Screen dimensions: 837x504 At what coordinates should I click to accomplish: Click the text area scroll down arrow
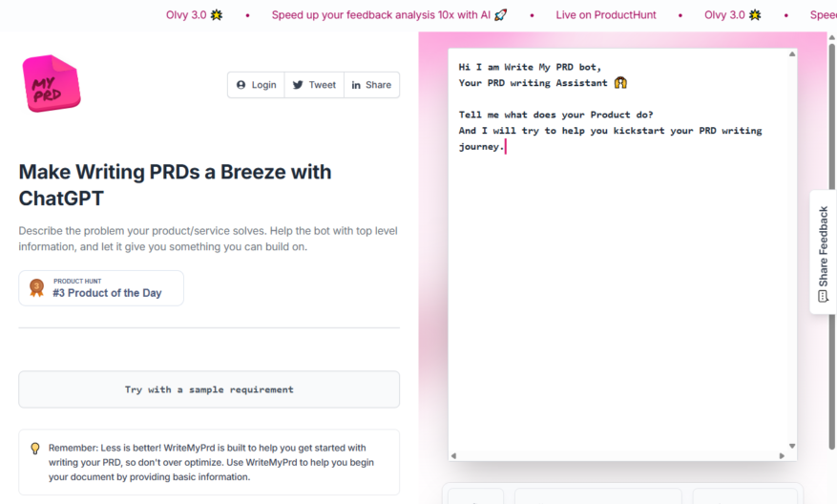pos(792,447)
